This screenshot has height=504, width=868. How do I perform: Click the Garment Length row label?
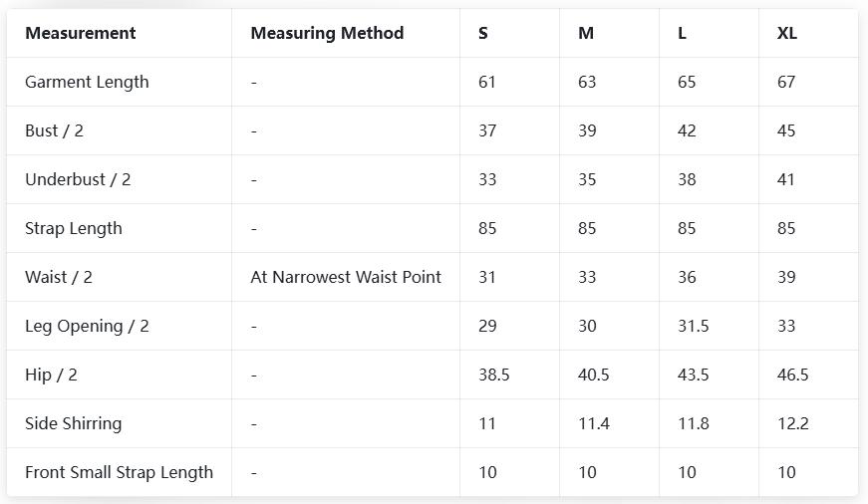87,82
